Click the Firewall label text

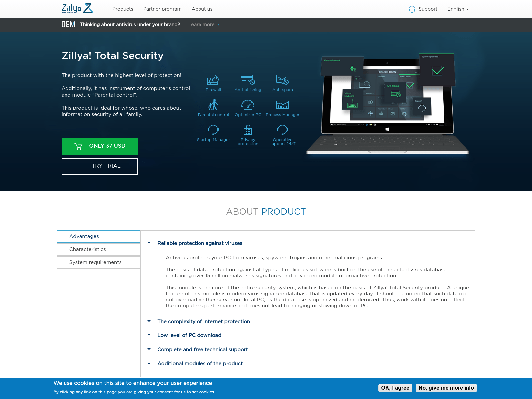pyautogui.click(x=213, y=90)
